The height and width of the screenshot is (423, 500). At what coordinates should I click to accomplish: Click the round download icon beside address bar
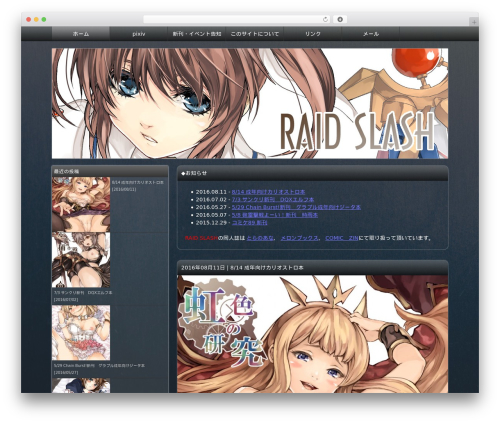click(x=340, y=19)
